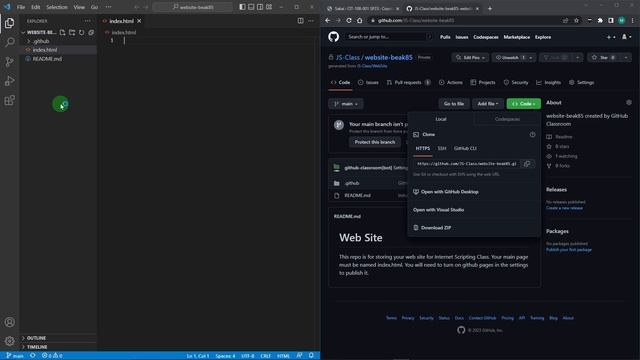Open the Issues repository tab
Image resolution: width=640 pixels, height=360 pixels.
[x=368, y=82]
